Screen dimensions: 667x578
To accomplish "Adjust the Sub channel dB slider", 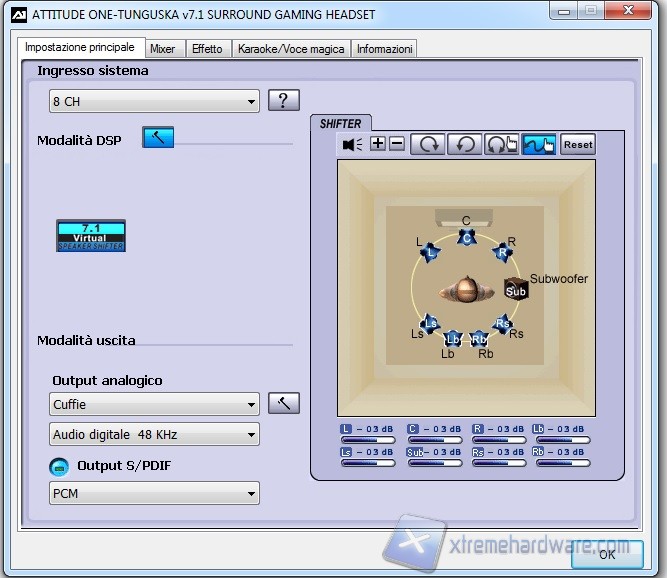I will coord(433,463).
